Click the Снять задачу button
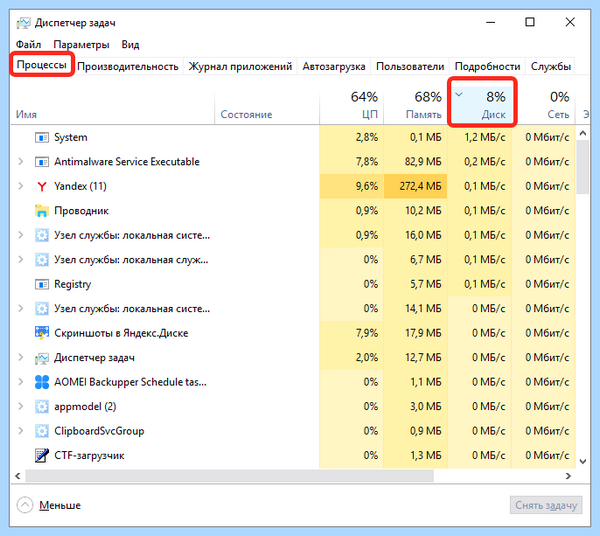Viewport: 600px width, 536px height. click(x=546, y=505)
